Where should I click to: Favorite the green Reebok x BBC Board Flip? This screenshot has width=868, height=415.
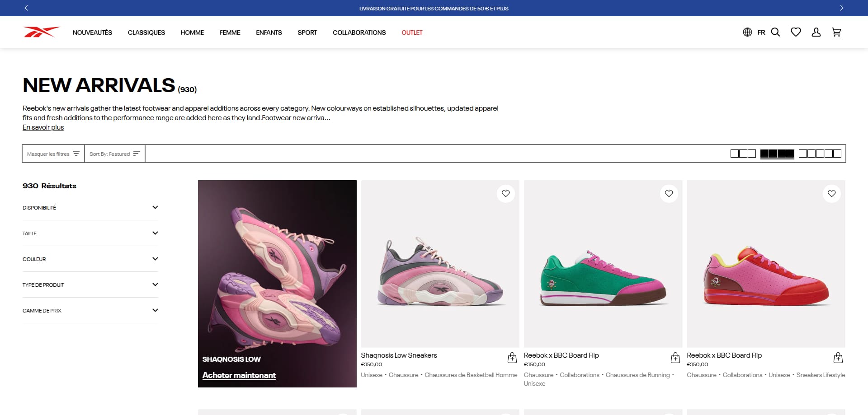pyautogui.click(x=669, y=194)
